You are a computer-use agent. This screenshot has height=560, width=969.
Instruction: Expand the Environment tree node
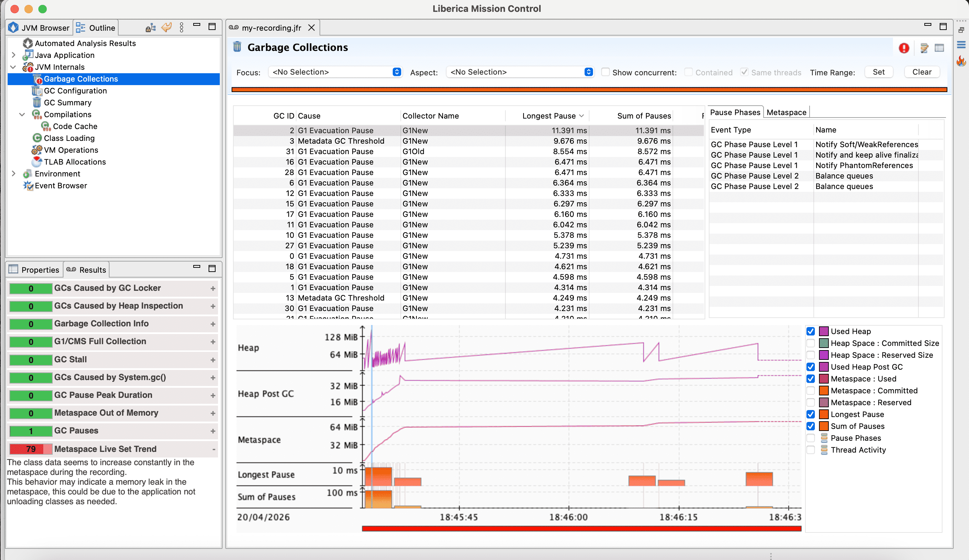tap(14, 174)
